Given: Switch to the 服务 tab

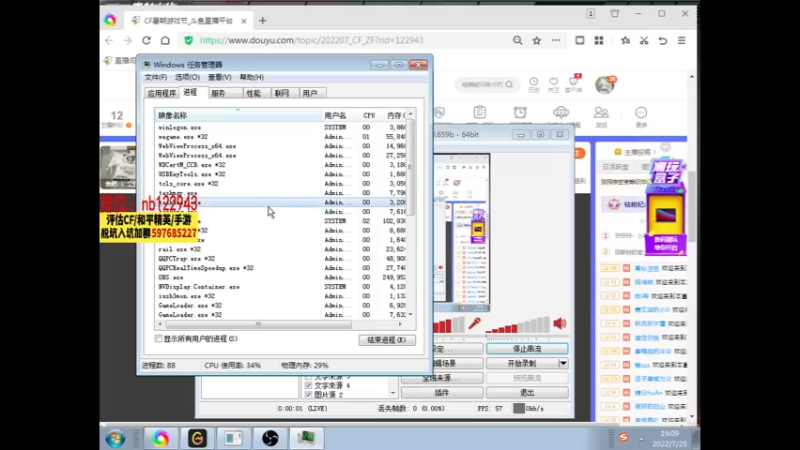Looking at the screenshot, I should (226, 93).
